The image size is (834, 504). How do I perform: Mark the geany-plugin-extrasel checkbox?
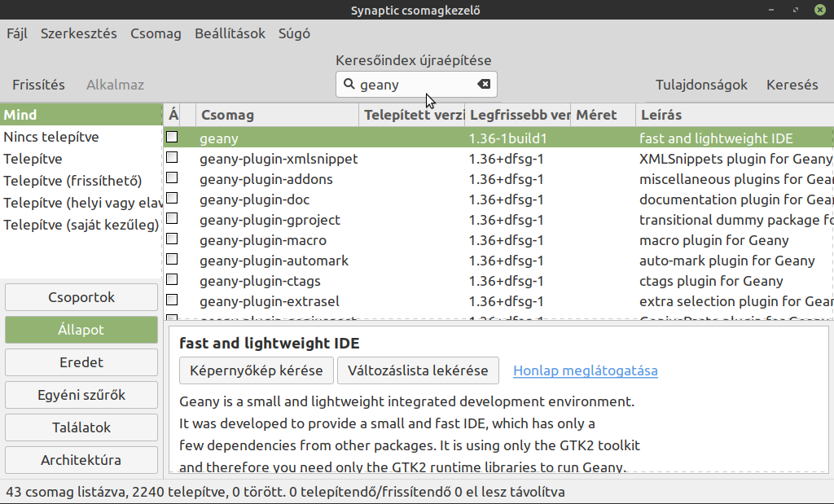172,300
